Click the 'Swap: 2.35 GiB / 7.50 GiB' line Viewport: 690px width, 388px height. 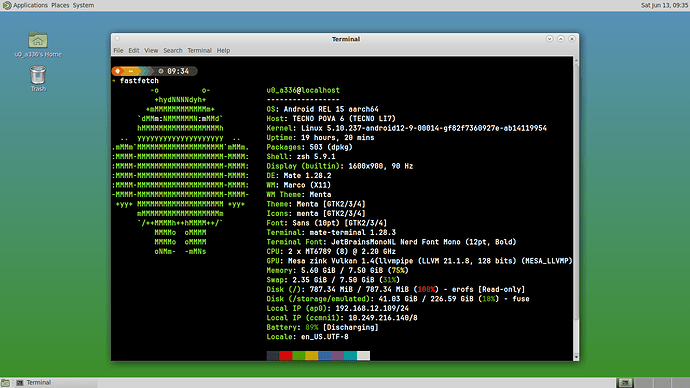coord(333,280)
